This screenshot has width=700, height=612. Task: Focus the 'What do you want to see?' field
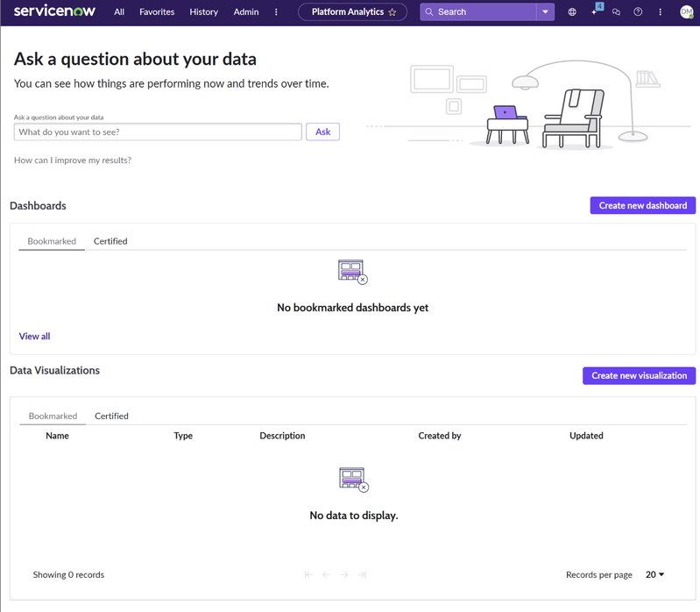click(158, 132)
